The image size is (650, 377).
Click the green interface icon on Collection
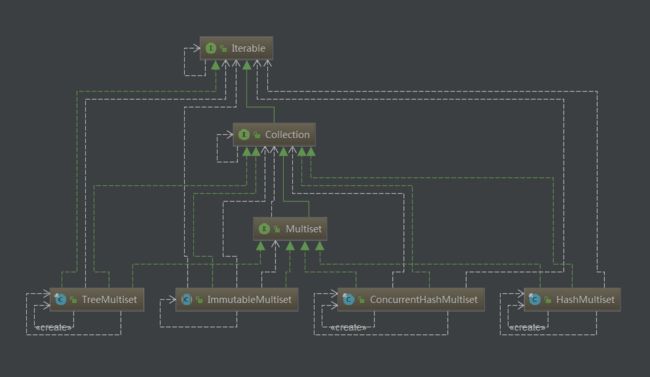[244, 134]
